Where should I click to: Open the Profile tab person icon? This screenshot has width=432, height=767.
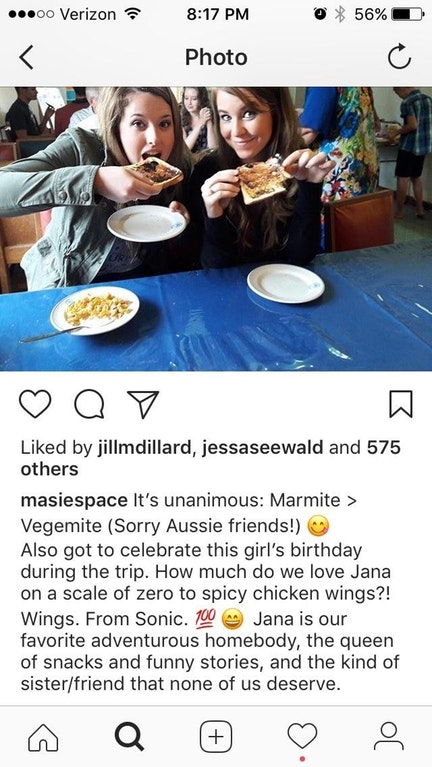point(388,736)
